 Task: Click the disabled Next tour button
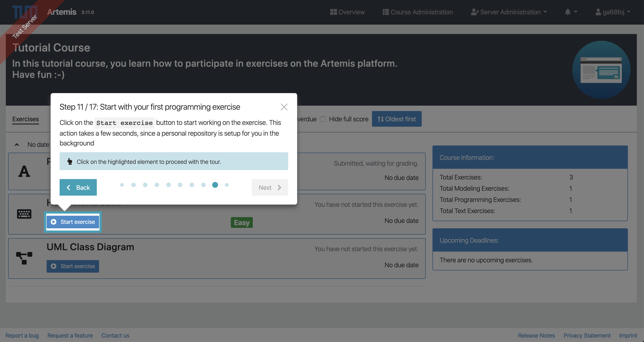pos(270,187)
